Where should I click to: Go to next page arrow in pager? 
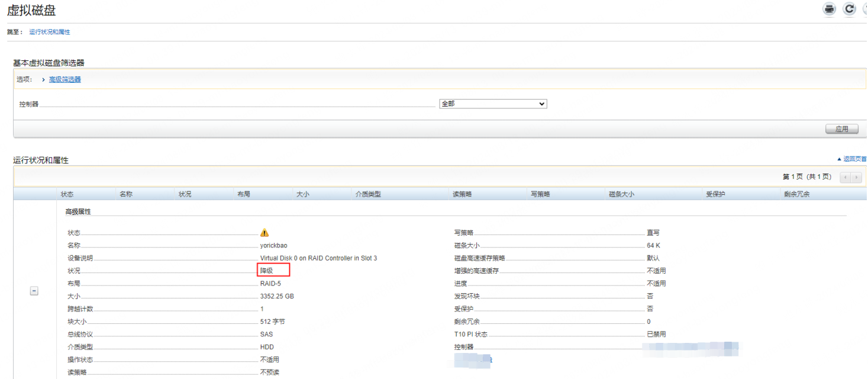856,177
